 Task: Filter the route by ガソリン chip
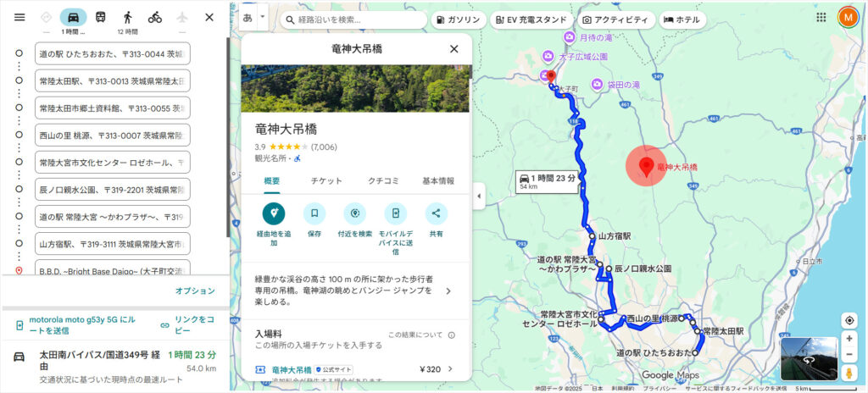[459, 20]
